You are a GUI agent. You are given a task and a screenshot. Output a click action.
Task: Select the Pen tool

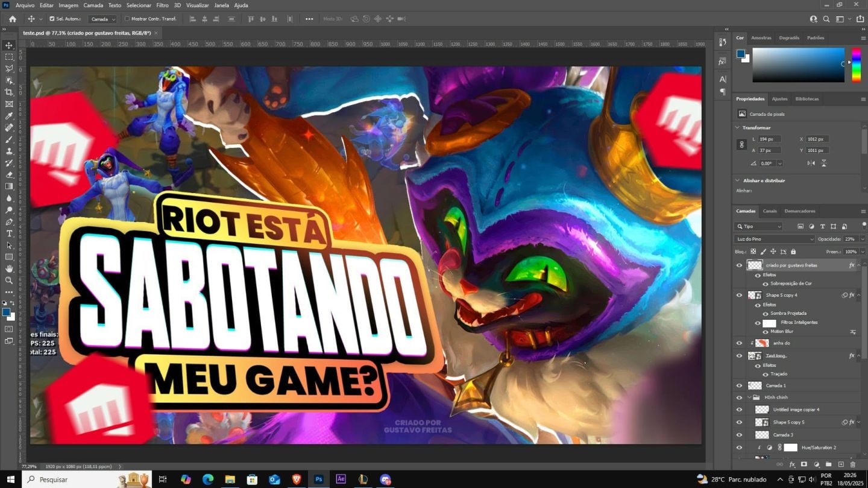(9, 222)
